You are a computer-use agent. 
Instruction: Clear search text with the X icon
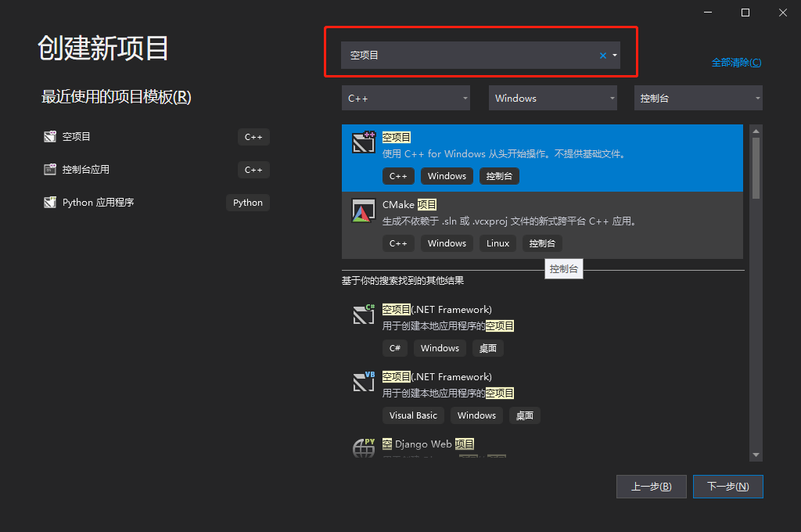(603, 56)
